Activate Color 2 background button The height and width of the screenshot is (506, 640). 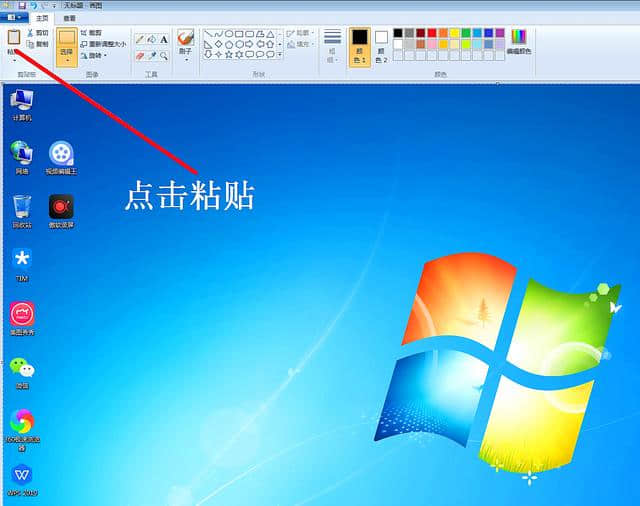click(381, 46)
